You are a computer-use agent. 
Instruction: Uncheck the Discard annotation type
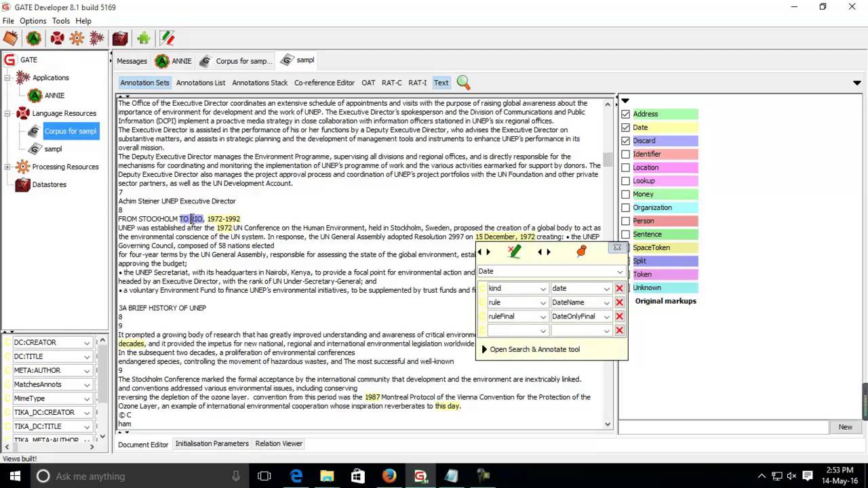tap(626, 141)
